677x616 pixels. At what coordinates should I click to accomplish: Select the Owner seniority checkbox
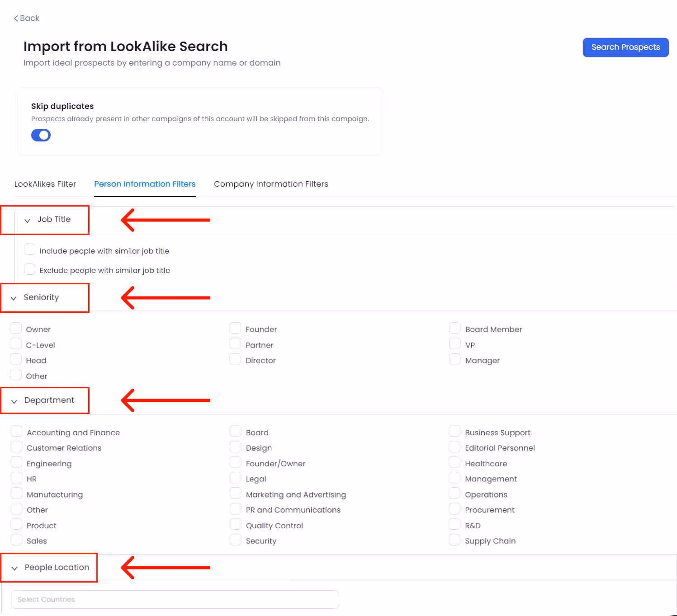[x=16, y=328]
